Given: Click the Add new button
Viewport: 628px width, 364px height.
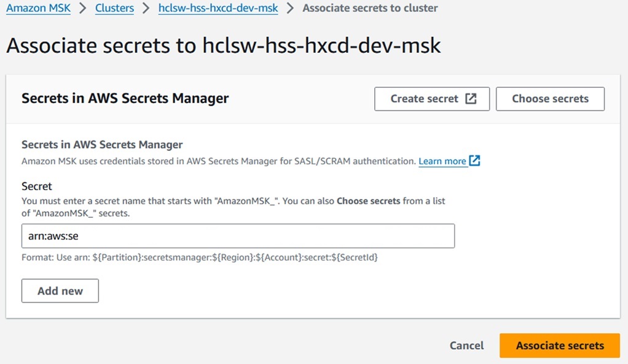Looking at the screenshot, I should click(x=60, y=291).
